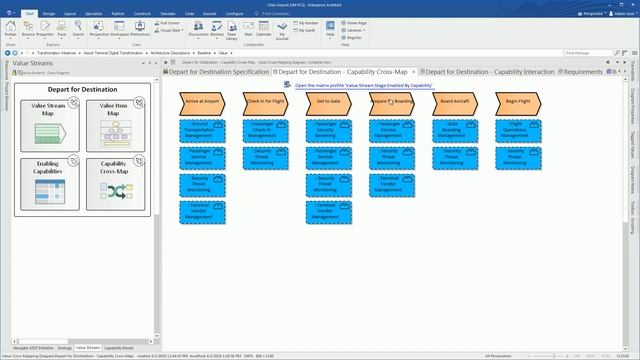This screenshot has width=640, height=360.
Task: Expand breadcrumb arrow after Baseline
Action: (x=215, y=53)
